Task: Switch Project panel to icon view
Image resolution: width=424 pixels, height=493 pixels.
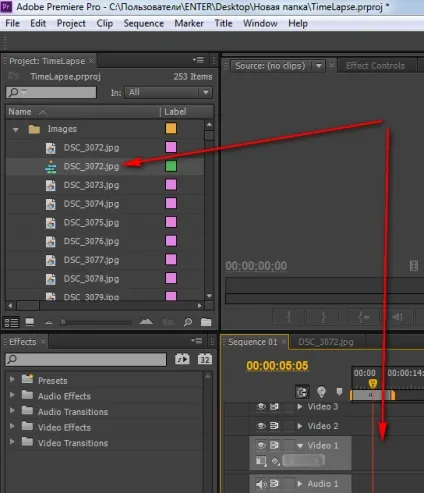Action: [30, 322]
